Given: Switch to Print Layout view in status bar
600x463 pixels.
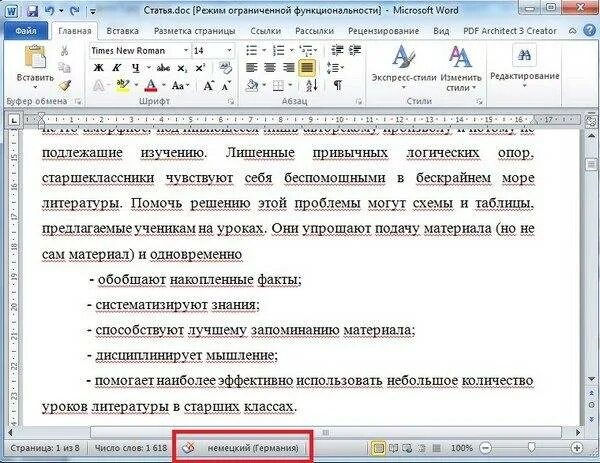Looking at the screenshot, I should click(x=378, y=448).
